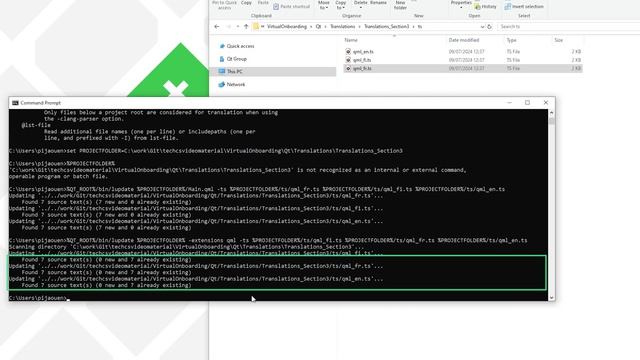Click the Paste shortcut ribbon icon
640x360 pixels.
tap(276, 7)
